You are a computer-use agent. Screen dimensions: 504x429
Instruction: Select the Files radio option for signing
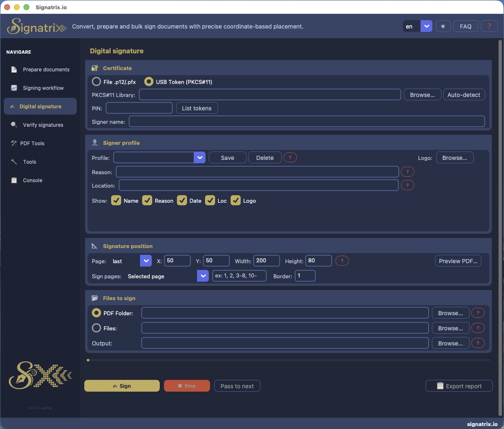96,328
